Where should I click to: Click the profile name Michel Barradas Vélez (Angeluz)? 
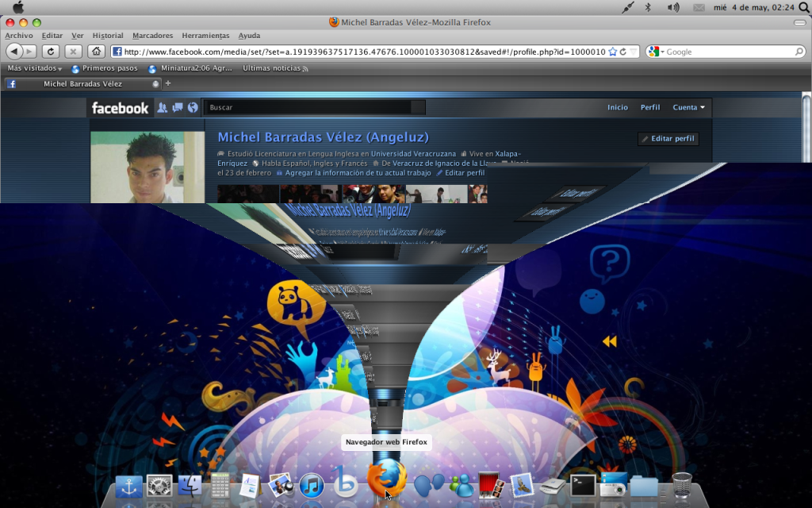click(x=324, y=137)
